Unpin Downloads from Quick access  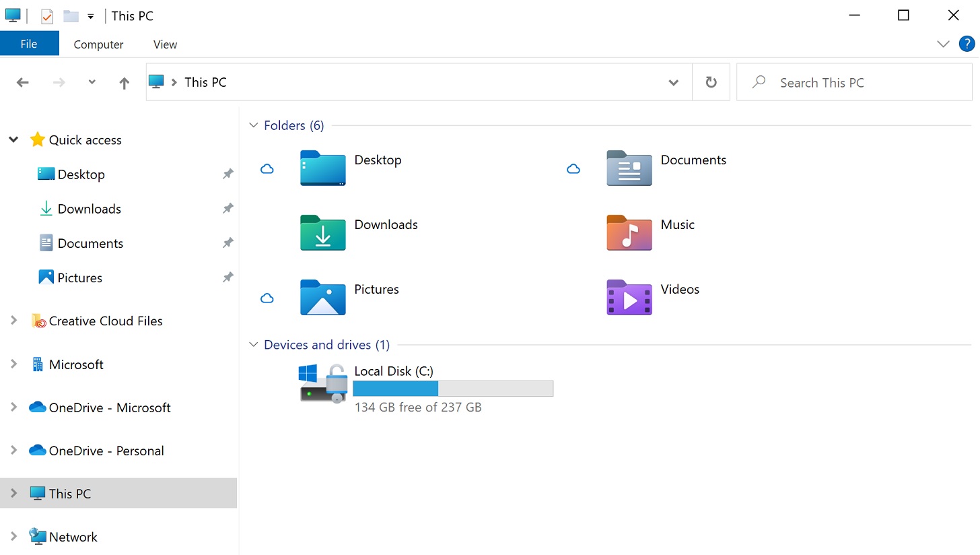point(228,208)
